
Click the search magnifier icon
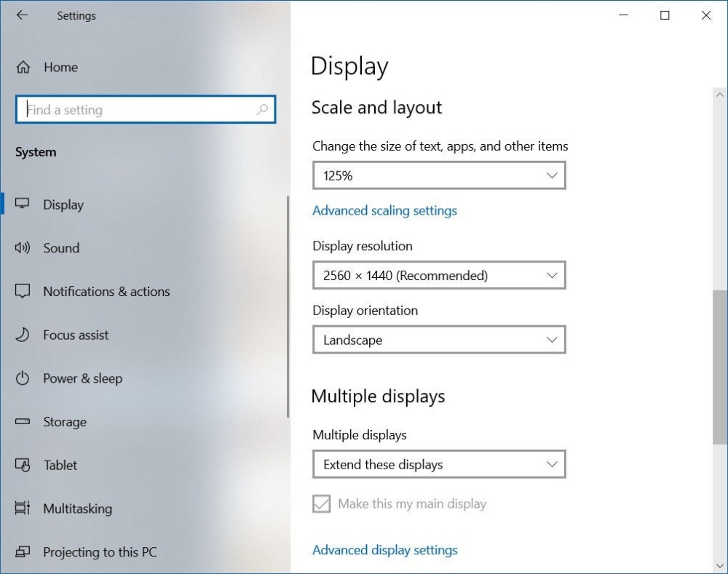coord(262,110)
